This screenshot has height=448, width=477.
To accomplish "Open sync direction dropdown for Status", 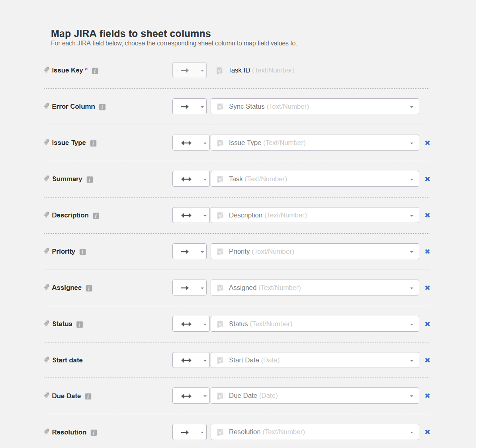I will pyautogui.click(x=191, y=324).
